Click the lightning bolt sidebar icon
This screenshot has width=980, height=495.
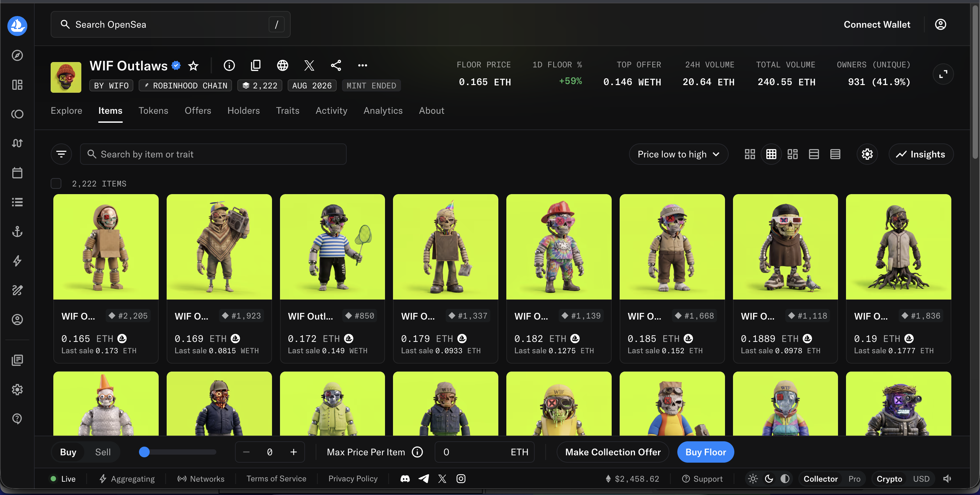17,261
